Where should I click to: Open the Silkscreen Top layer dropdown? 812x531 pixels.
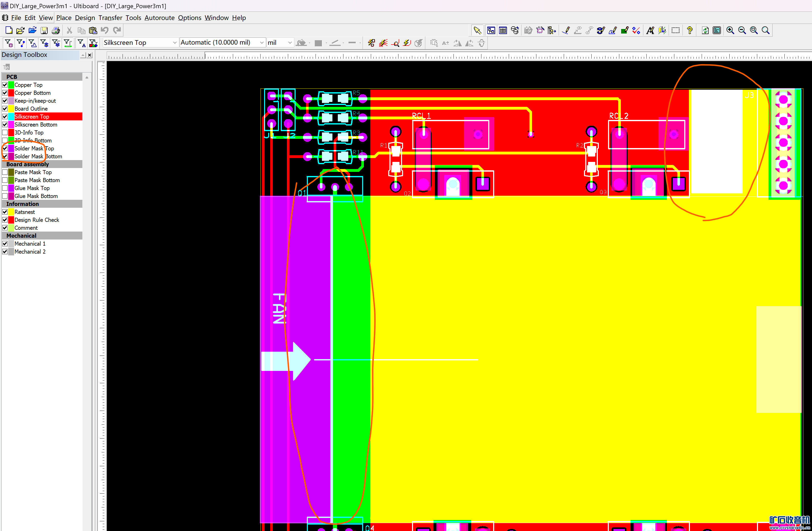pos(175,43)
